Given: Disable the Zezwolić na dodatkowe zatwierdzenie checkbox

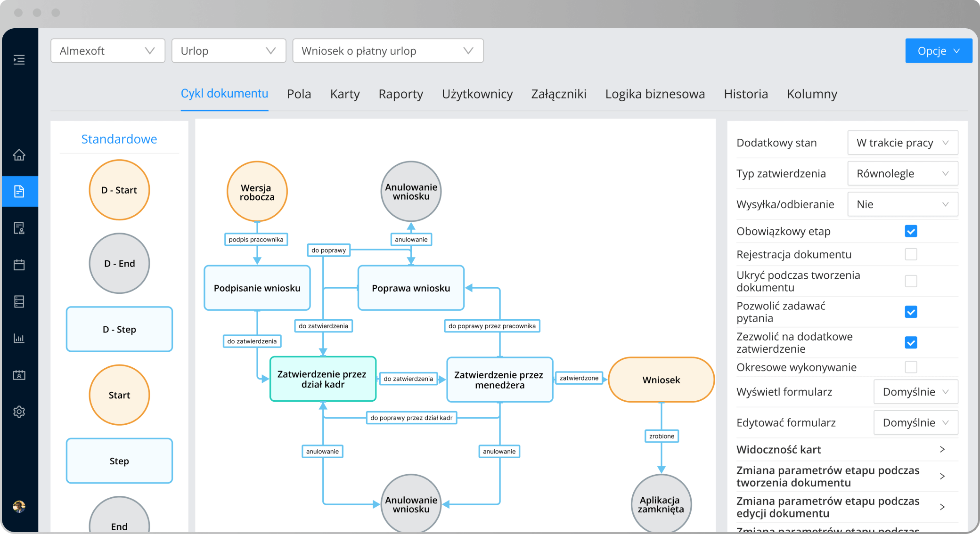Looking at the screenshot, I should tap(911, 342).
